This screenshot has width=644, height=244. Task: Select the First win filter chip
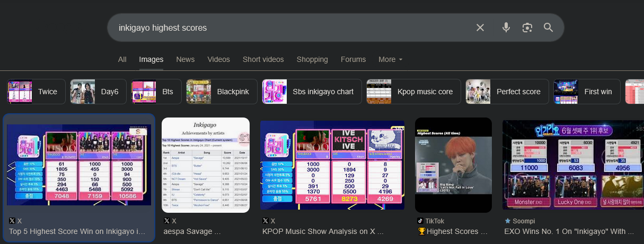click(587, 92)
